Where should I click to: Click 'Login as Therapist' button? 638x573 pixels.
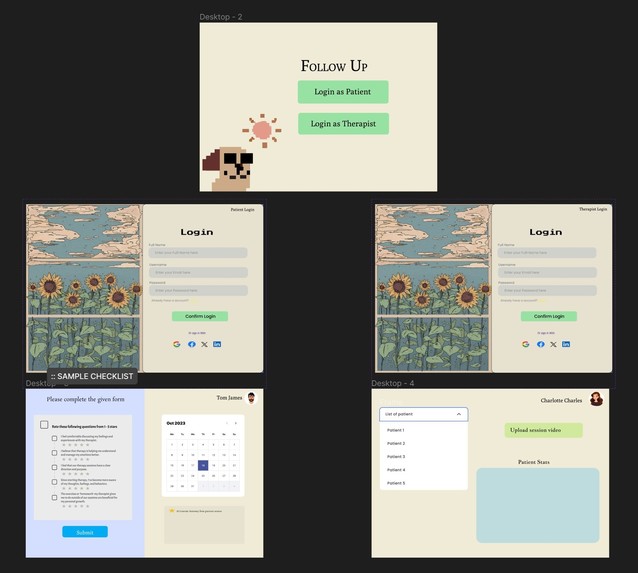pyautogui.click(x=343, y=124)
